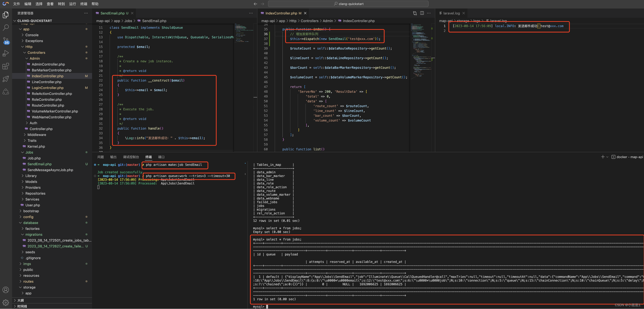Click the navigate back arrow in title bar
The height and width of the screenshot is (309, 644).
click(255, 4)
